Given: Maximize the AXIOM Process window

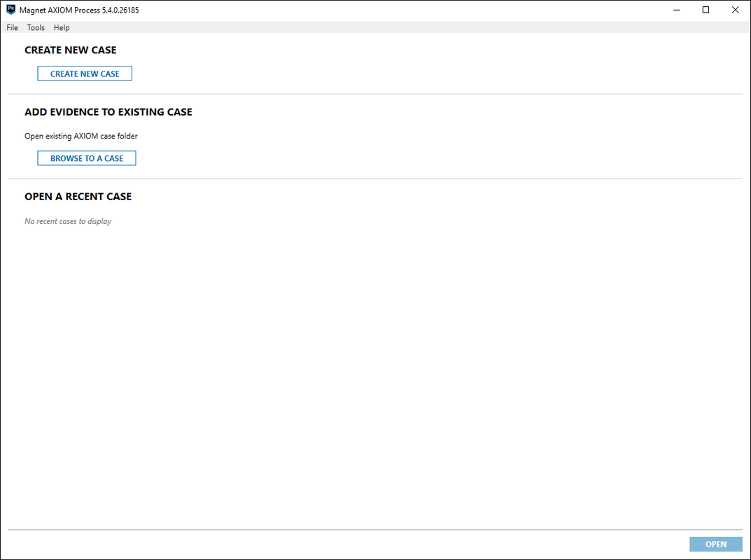Looking at the screenshot, I should pyautogui.click(x=706, y=10).
